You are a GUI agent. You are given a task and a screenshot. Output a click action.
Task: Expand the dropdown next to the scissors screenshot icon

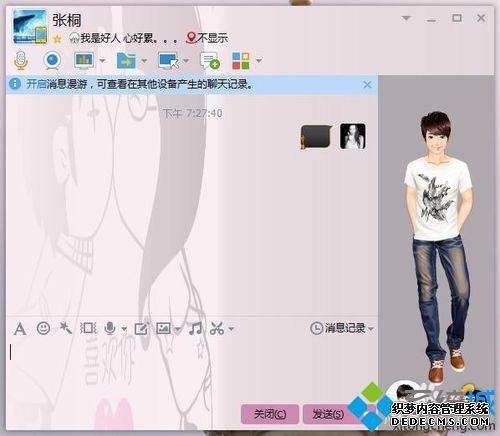[231, 329]
